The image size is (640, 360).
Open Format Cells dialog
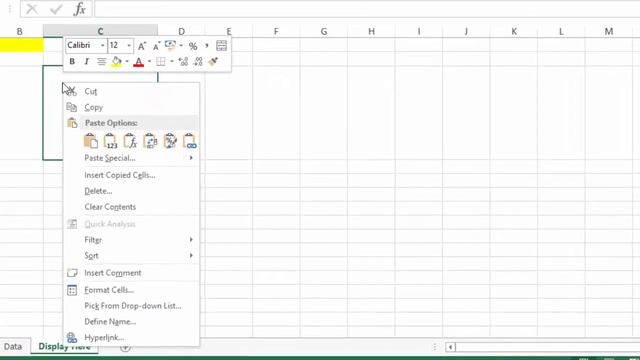pyautogui.click(x=131, y=290)
